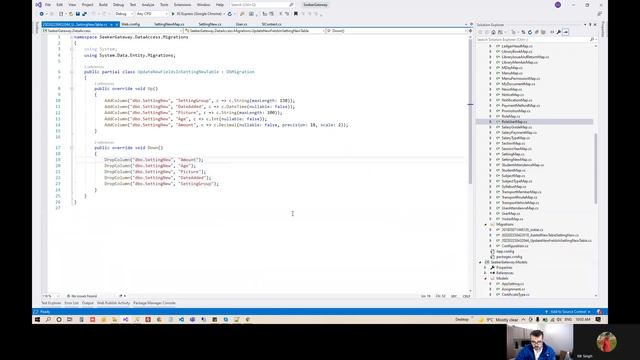
Task: Select TransportVehicleMap.cs in Solution Explorer
Action: [x=520, y=202]
